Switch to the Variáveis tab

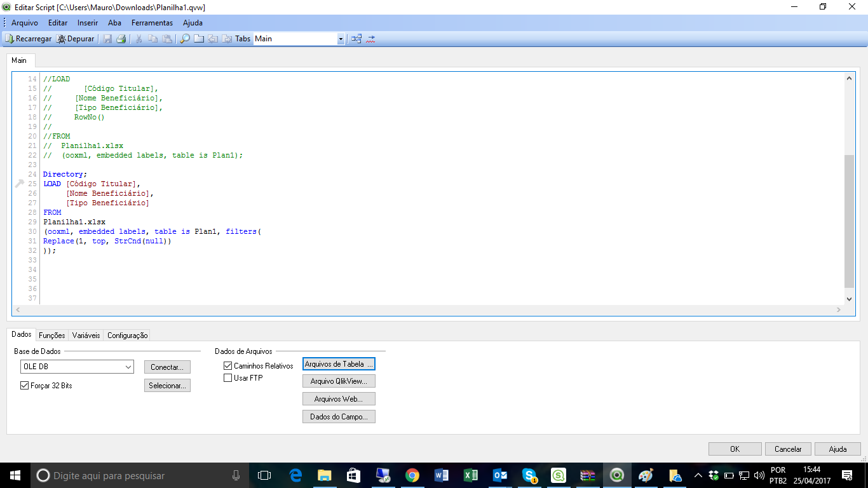(x=86, y=335)
